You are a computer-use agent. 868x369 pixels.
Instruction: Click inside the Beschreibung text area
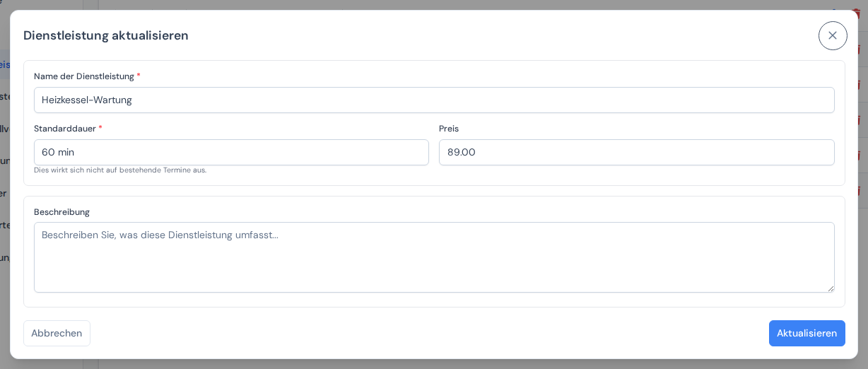tap(434, 257)
